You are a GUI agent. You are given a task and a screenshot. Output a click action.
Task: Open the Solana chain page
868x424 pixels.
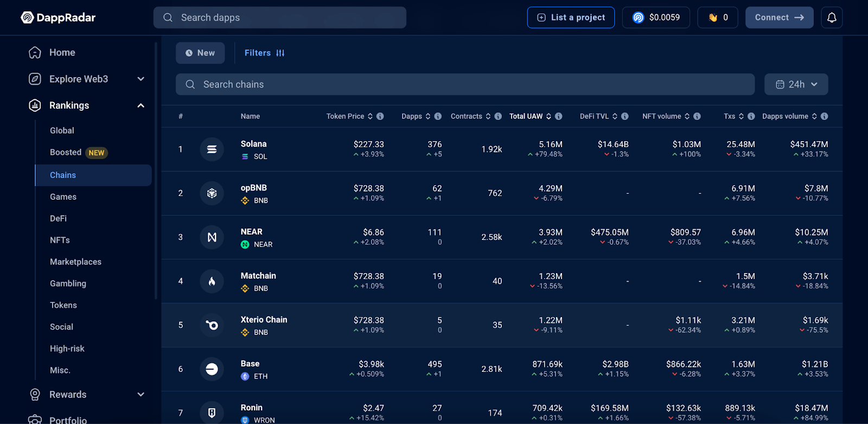253,144
